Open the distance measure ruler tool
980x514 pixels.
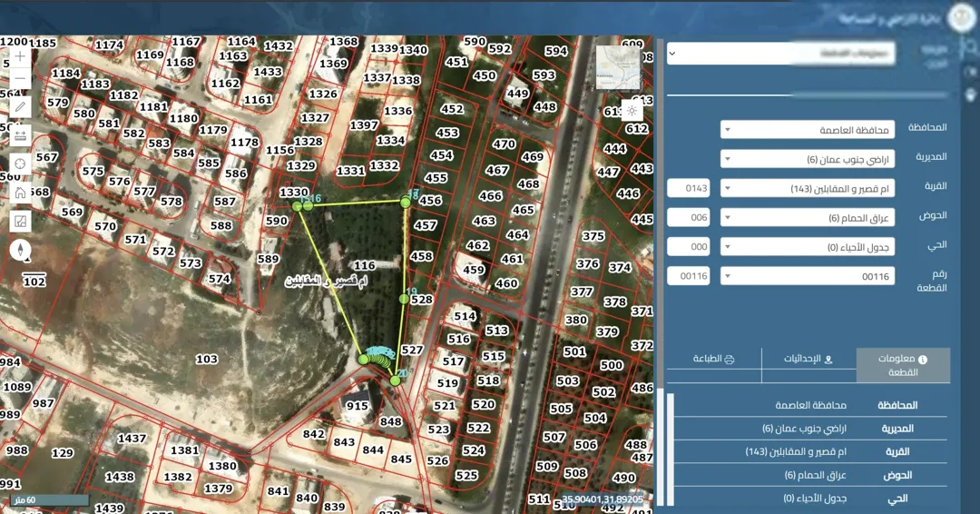20,135
